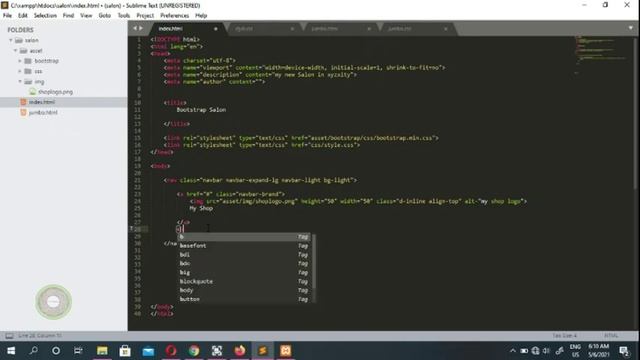Close the index.html tab via unsaved dot

coord(216,29)
